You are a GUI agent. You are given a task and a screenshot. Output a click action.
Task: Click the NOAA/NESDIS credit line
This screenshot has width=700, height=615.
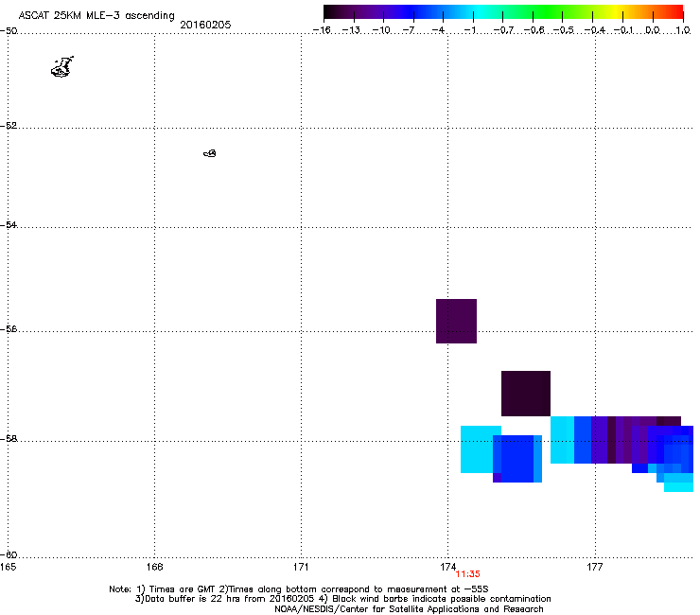409,609
